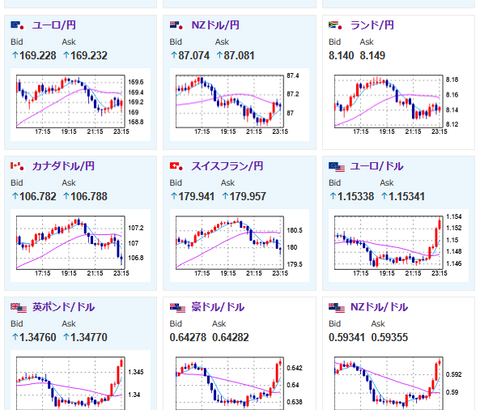Click the EU-US flag icon beside ユーロ/ドル

[x=337, y=167]
